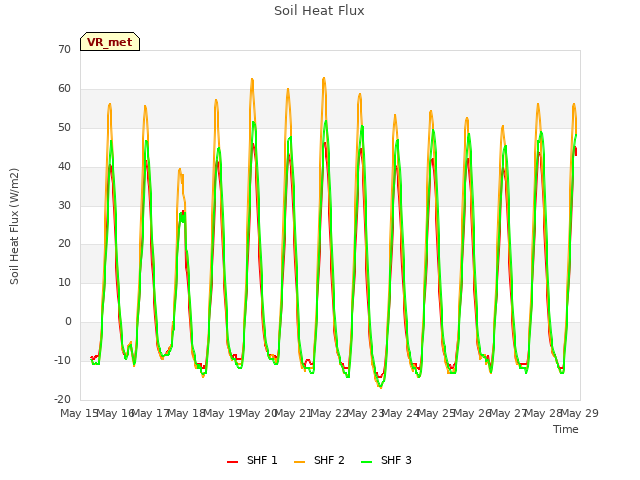Click the May 23 x-axis label
Screen dimensions: 640x480
point(365,413)
